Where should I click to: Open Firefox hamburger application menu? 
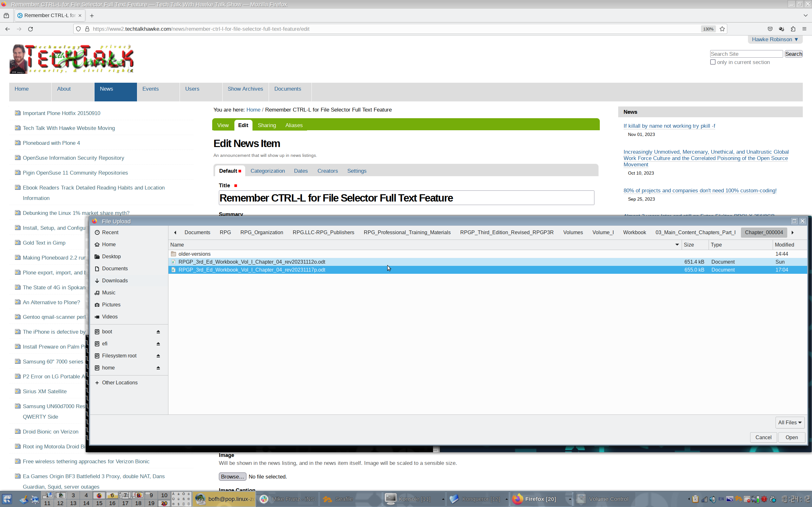(804, 29)
